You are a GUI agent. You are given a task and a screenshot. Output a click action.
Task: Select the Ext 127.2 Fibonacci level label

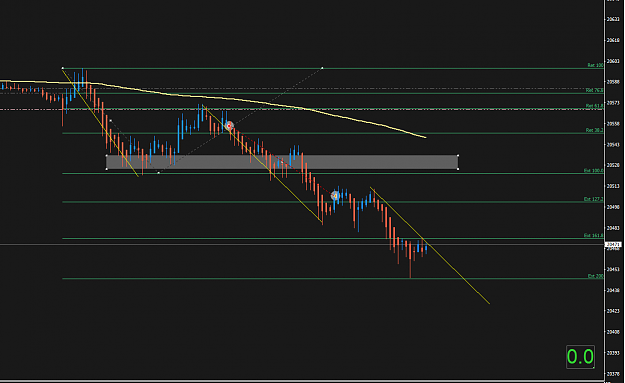594,199
